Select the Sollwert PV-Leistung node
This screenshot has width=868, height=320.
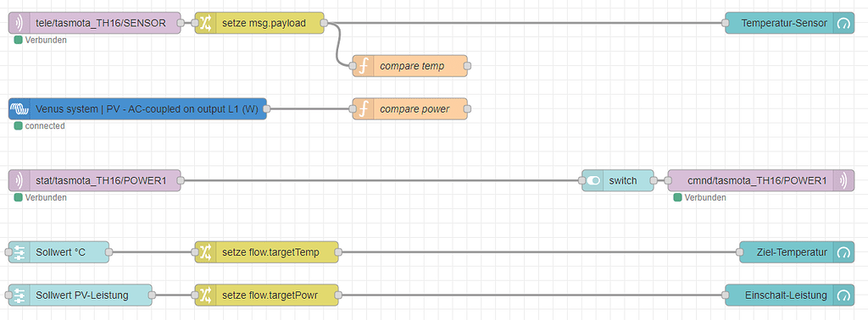tap(81, 295)
